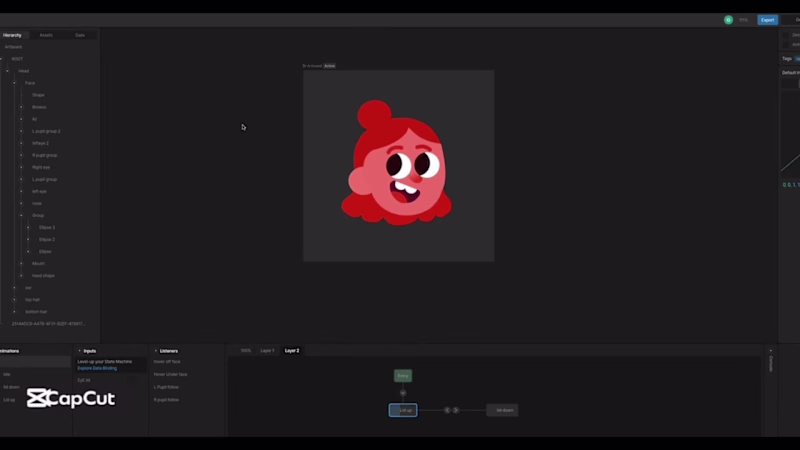Switch to the Data tab
Image resolution: width=800 pixels, height=450 pixels.
point(80,35)
